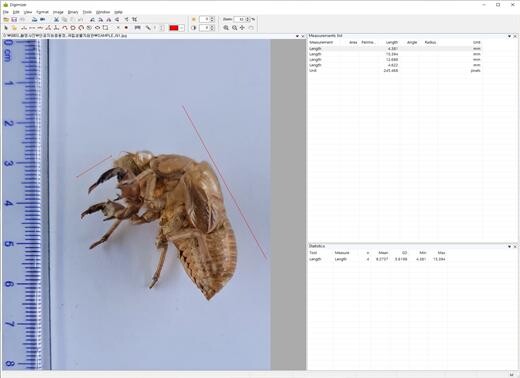
Task: Click the Zoom percentage input field
Action: (x=239, y=19)
